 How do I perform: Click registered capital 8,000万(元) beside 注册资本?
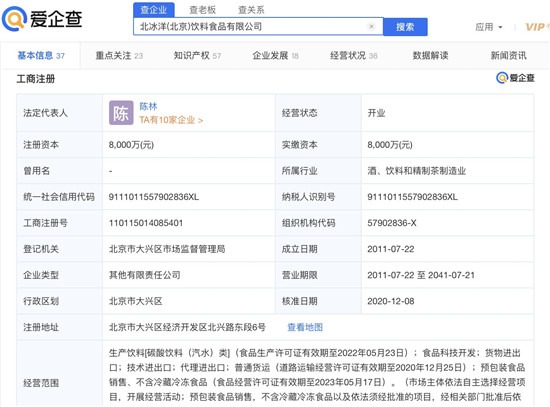coord(131,145)
